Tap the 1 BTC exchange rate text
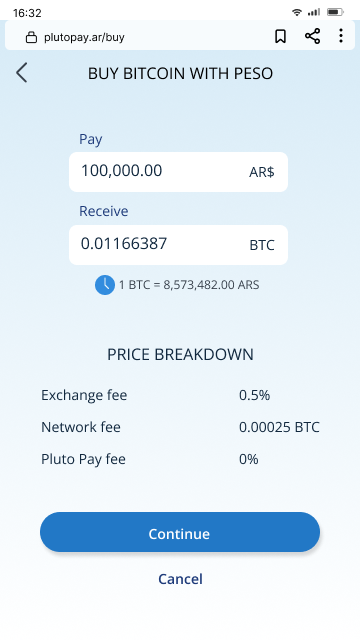Screen dimensions: 360x640 click(189, 284)
